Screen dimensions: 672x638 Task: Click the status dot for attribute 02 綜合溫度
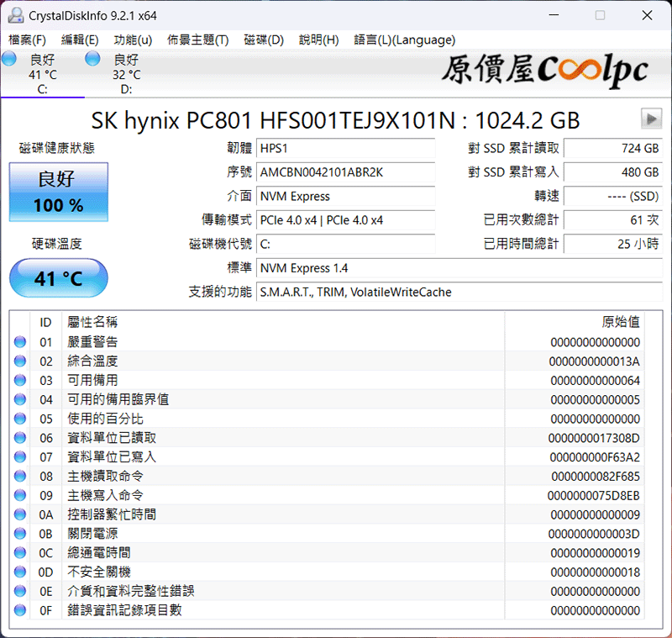tap(20, 361)
